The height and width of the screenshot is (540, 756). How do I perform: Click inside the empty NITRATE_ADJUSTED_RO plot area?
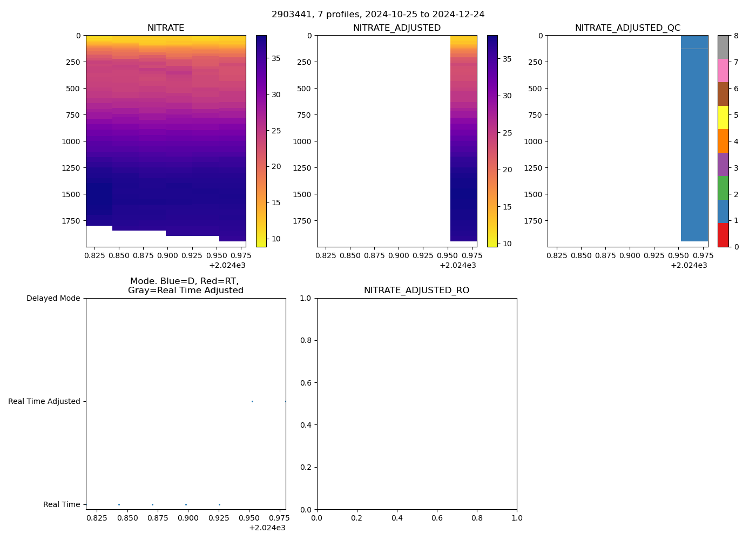tap(416, 403)
